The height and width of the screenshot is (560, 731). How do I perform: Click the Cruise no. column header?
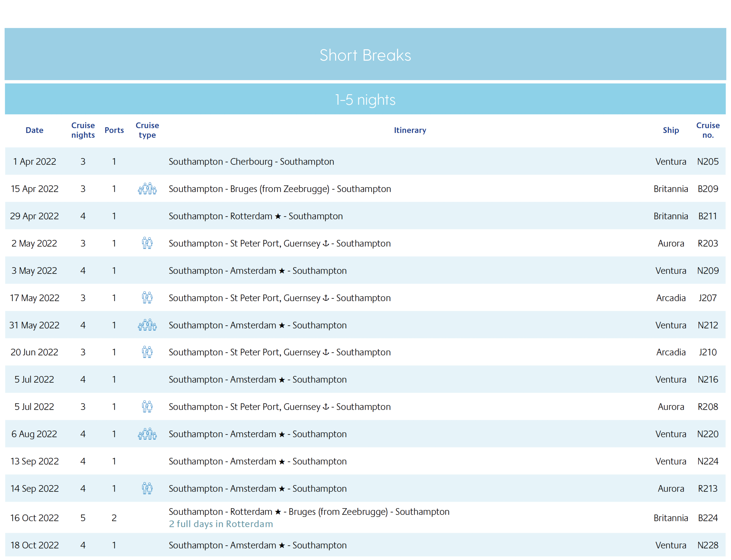pos(708,130)
